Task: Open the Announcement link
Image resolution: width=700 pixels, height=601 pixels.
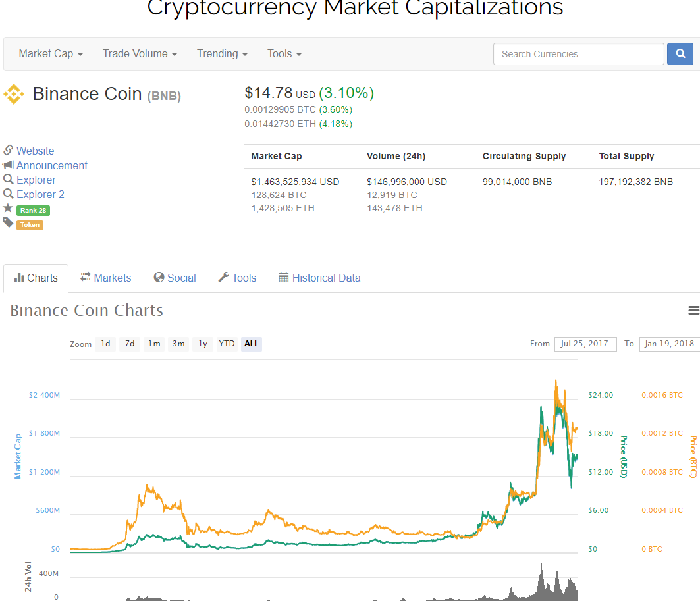Action: tap(52, 165)
